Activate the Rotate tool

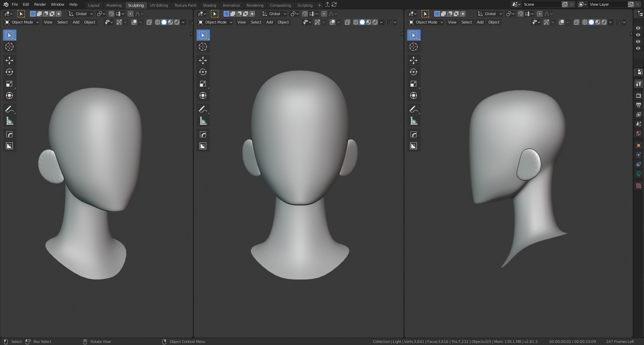pos(9,72)
